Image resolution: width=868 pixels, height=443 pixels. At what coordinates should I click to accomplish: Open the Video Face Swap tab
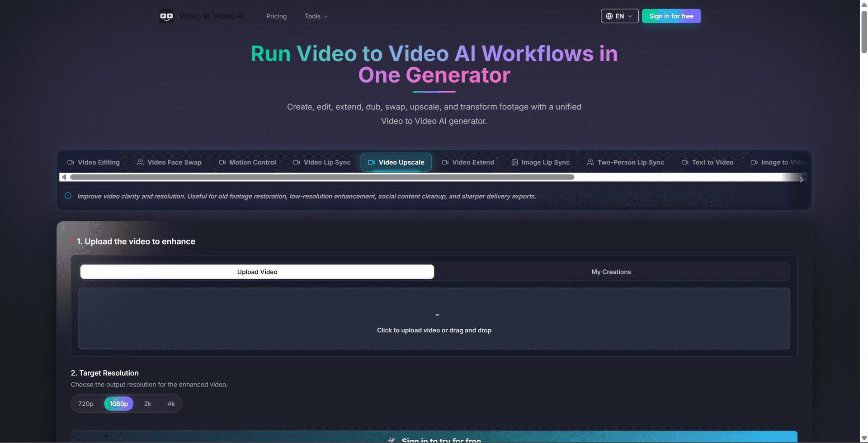[x=169, y=162]
